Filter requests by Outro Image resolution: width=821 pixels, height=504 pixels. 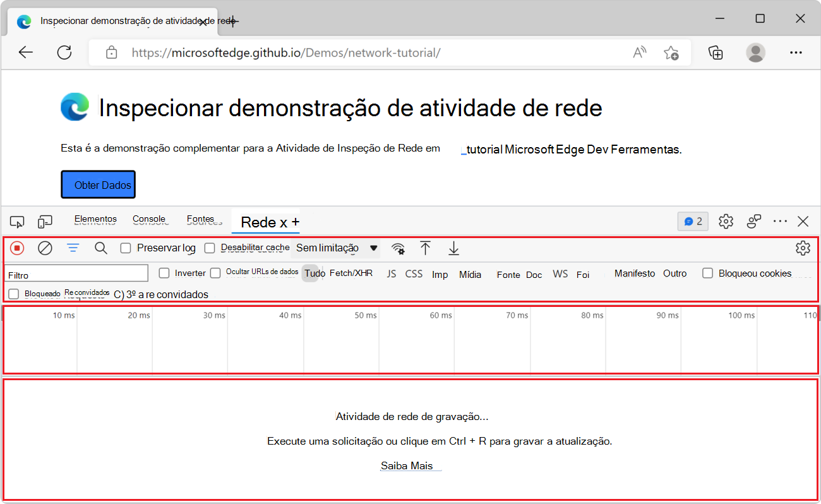pos(674,273)
